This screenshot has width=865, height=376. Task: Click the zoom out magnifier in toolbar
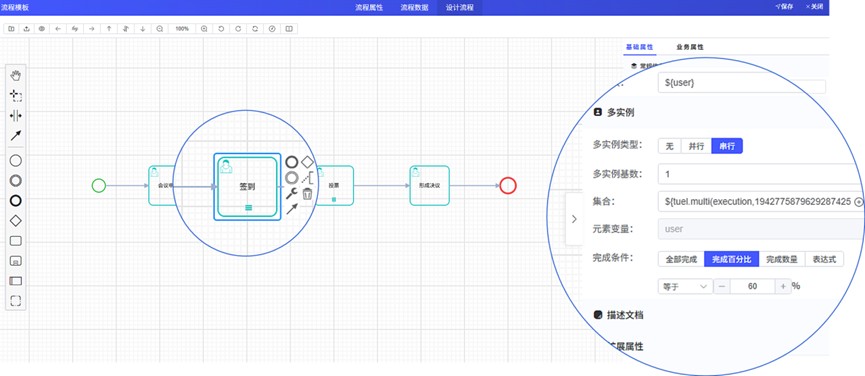click(x=159, y=29)
